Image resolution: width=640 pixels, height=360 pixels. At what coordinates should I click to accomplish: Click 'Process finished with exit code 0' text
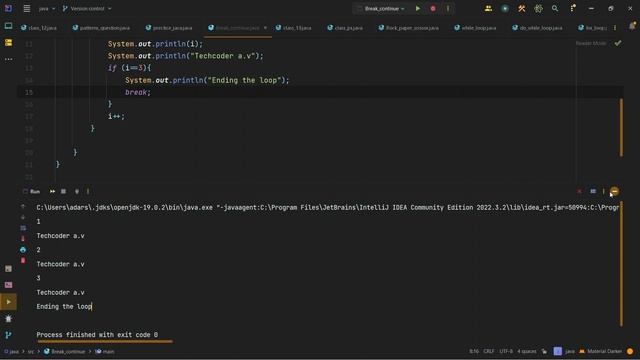pyautogui.click(x=97, y=335)
